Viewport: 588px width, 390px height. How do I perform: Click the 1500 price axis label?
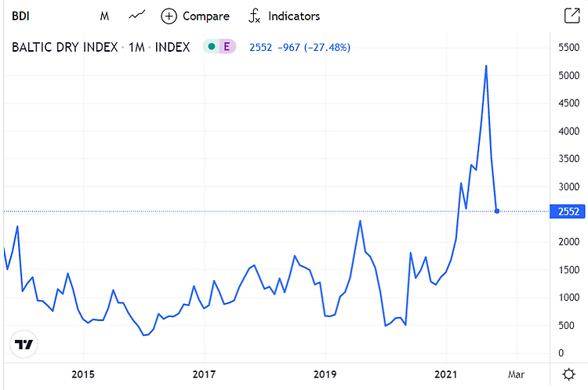point(569,269)
